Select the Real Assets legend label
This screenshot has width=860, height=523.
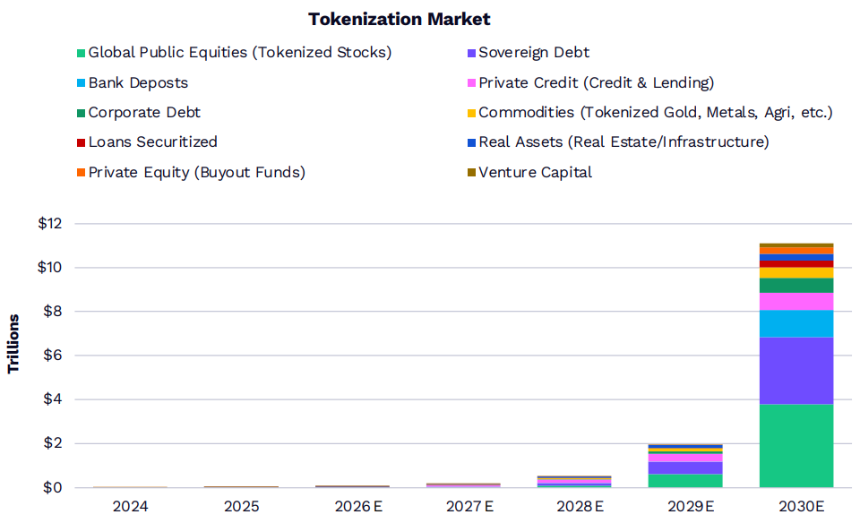(623, 142)
